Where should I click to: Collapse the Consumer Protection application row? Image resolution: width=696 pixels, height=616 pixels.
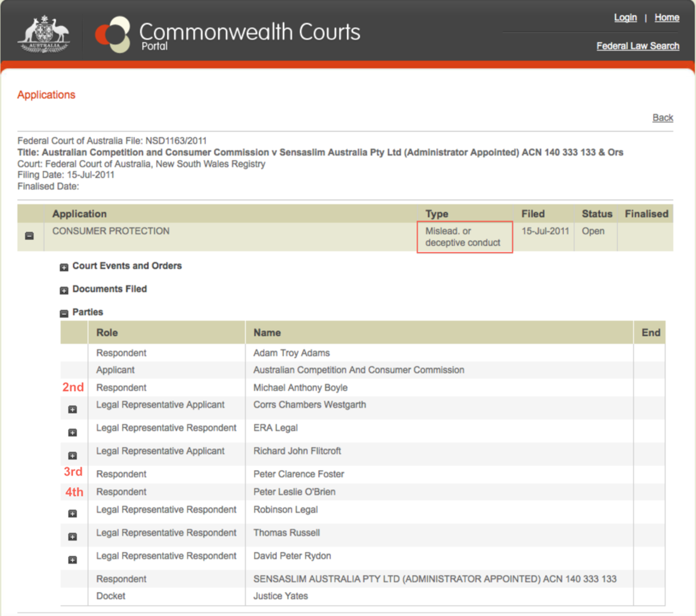click(30, 236)
